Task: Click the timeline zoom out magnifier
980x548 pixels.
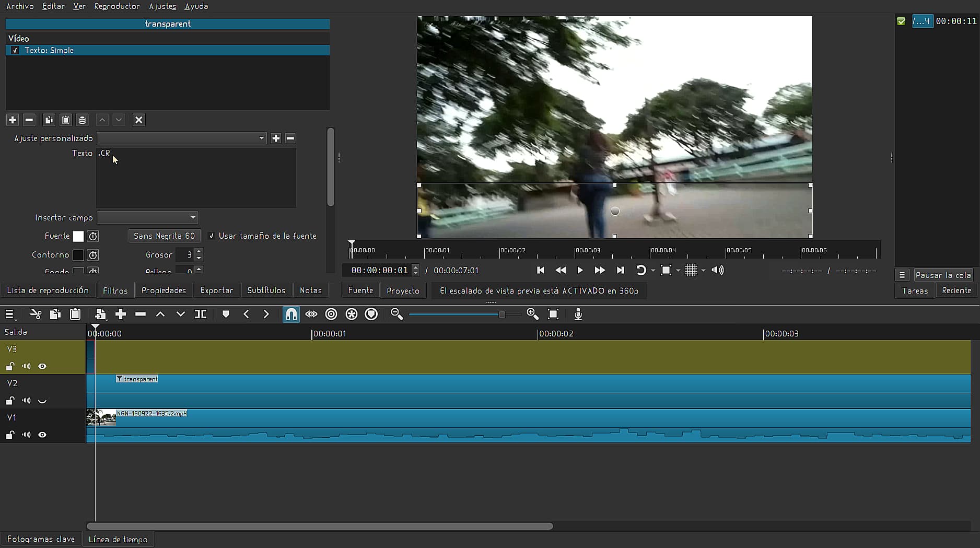Action: 396,314
